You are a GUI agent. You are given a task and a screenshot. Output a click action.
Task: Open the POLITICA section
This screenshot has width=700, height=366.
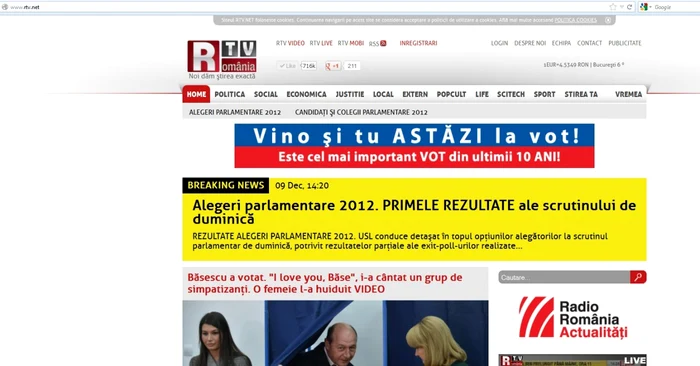coord(229,94)
